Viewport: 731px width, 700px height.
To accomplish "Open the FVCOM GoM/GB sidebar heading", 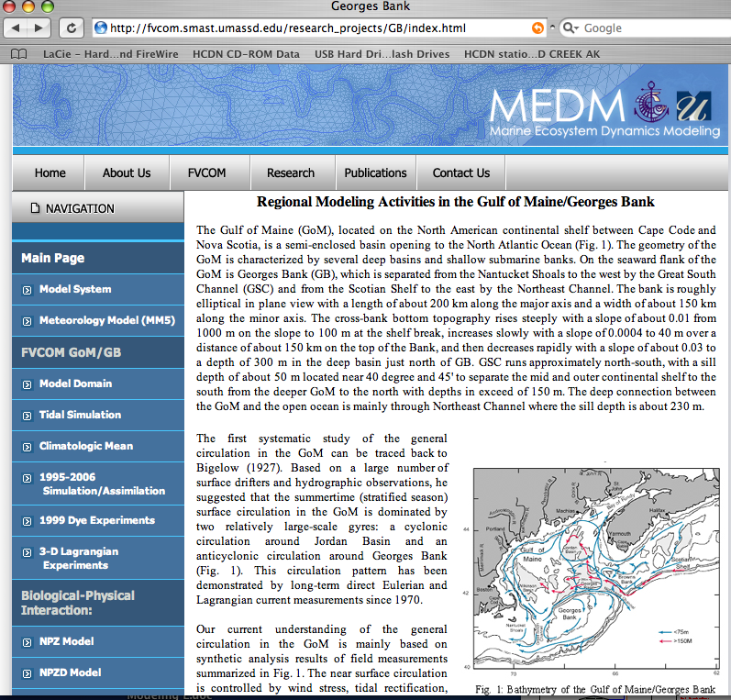I will [x=71, y=352].
